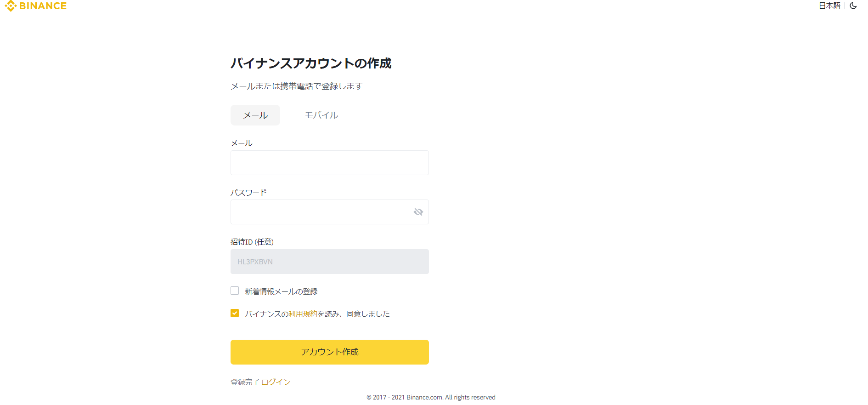Toggle dark mode moon icon
Image resolution: width=868 pixels, height=405 pixels.
(x=853, y=6)
